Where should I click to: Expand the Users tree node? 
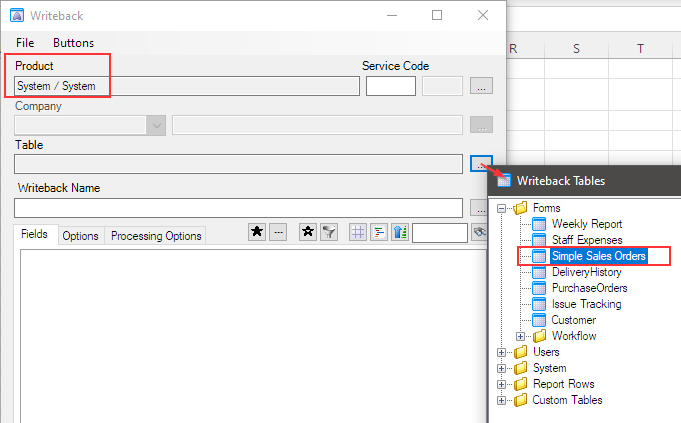[x=501, y=352]
